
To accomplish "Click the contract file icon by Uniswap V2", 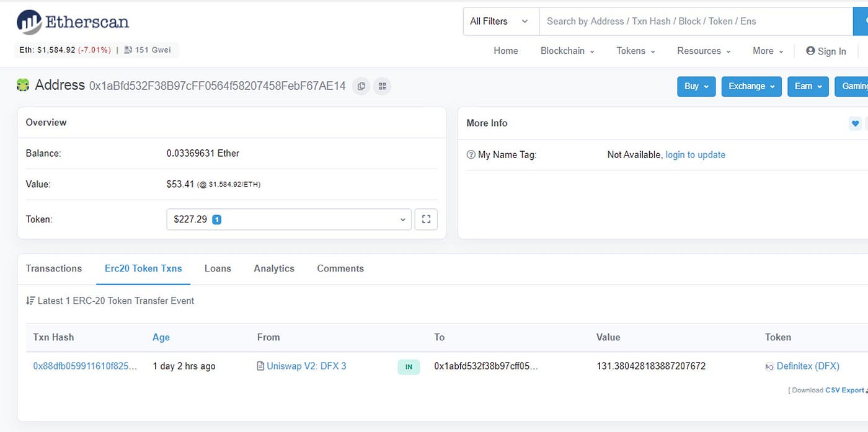I will click(x=260, y=366).
